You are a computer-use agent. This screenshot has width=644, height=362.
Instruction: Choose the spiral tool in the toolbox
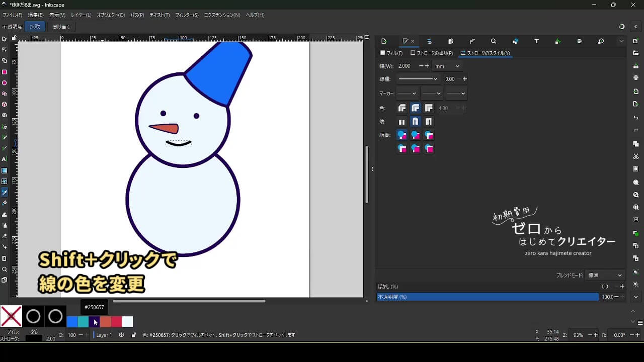coord(5,115)
